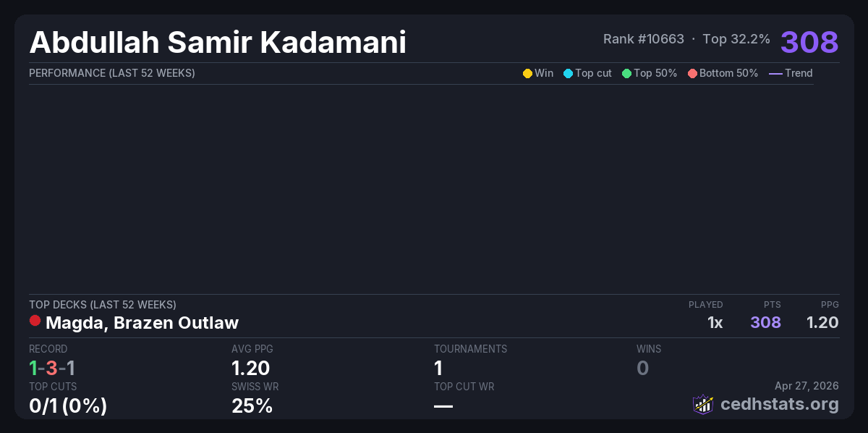The width and height of the screenshot is (868, 433).
Task: Toggle the cyan Top cut legend dot
Action: 568,73
